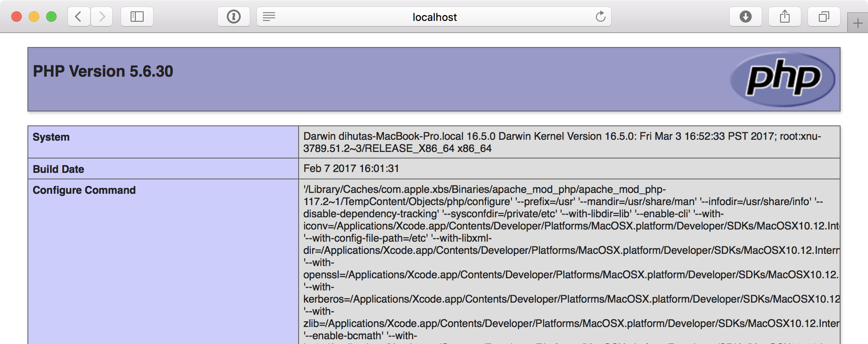Click the PHP Version 5.6.30 heading
The height and width of the screenshot is (344, 868).
coord(103,71)
